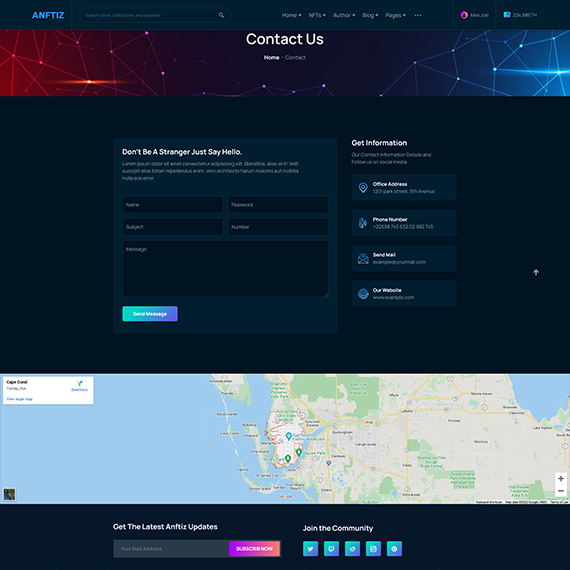Open the Reddit community icon
Screen dimensions: 570x570
point(352,549)
